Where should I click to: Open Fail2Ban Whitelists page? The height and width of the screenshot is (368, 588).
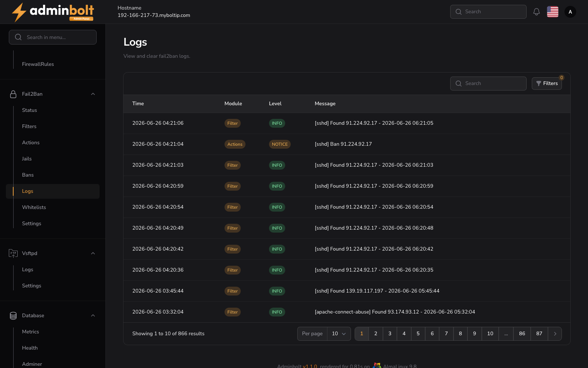click(34, 207)
